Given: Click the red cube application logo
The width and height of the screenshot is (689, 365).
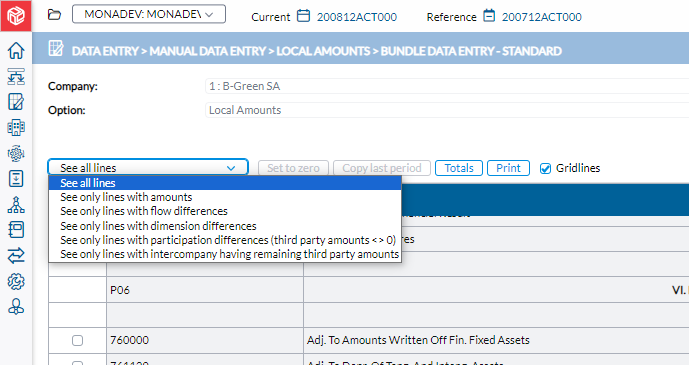Looking at the screenshot, I should click(x=16, y=16).
